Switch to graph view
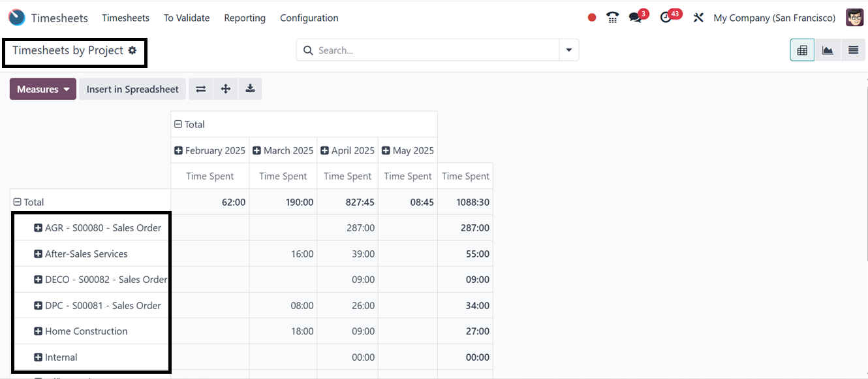Image resolution: width=868 pixels, height=379 pixels. 828,50
